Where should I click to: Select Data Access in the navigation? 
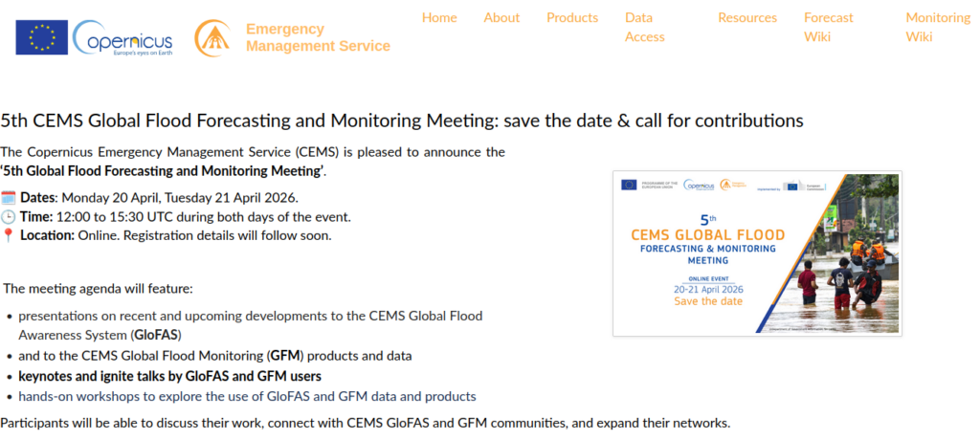pos(644,27)
